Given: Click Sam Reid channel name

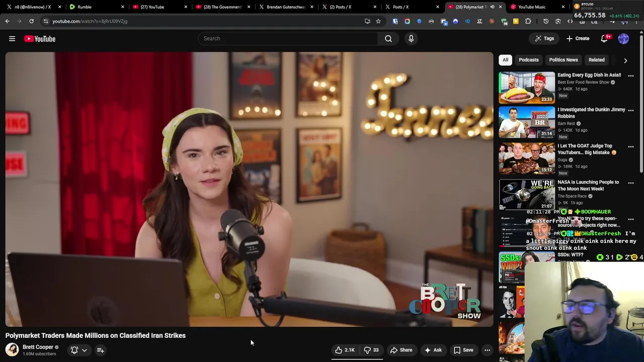Looking at the screenshot, I should pos(566,123).
